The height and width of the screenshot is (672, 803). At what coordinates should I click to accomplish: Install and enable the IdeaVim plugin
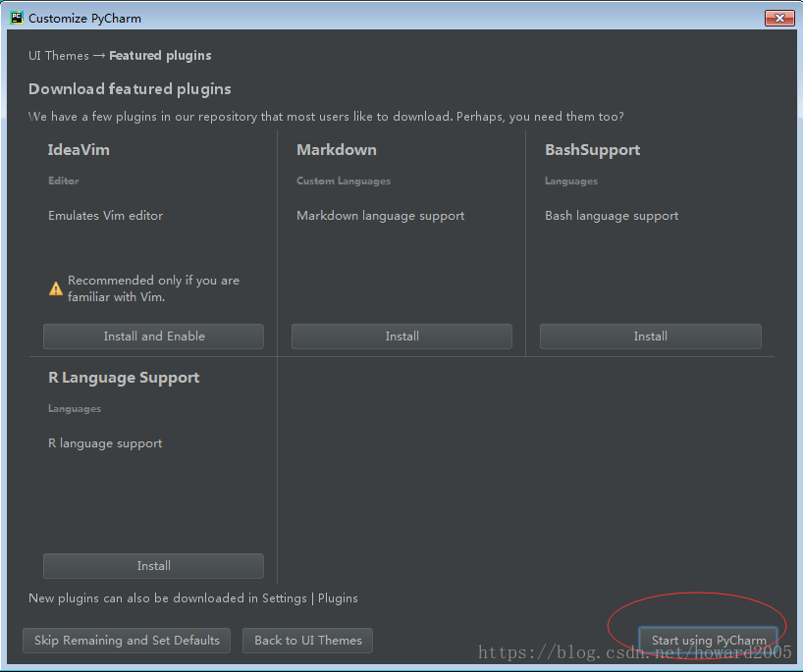pyautogui.click(x=154, y=336)
